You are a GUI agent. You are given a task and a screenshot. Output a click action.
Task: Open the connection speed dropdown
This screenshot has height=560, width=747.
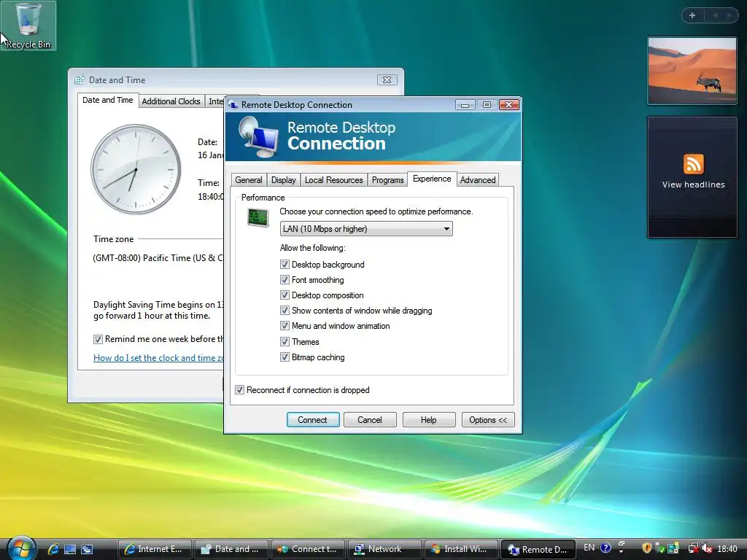(x=366, y=228)
